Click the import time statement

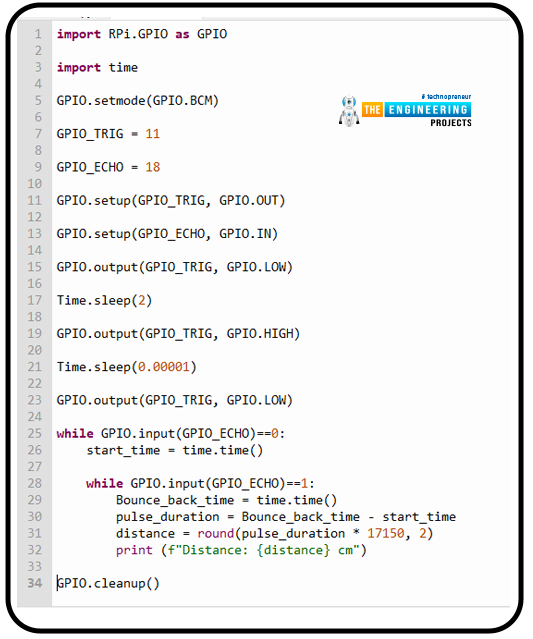(x=97, y=67)
